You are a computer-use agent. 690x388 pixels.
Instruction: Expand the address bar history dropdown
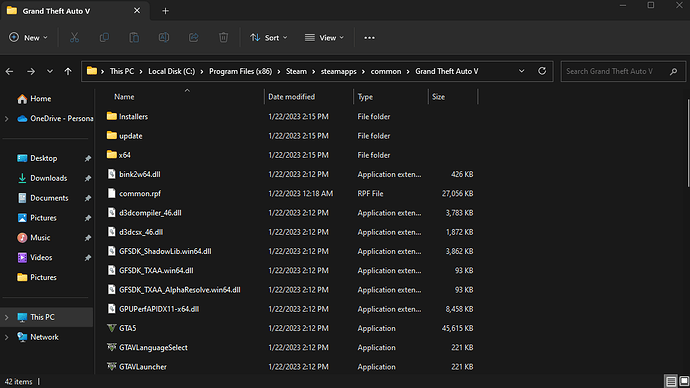point(521,71)
